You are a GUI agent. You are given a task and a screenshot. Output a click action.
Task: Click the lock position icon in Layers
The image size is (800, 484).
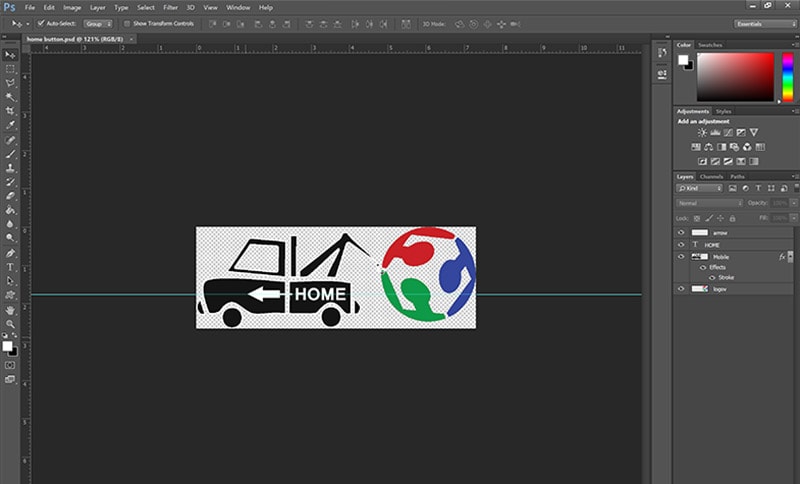pyautogui.click(x=720, y=218)
